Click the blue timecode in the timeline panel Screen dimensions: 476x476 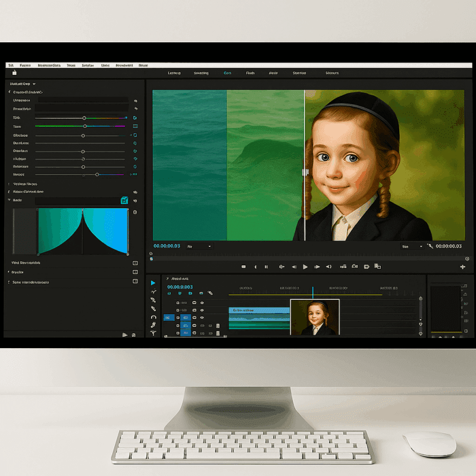click(180, 287)
